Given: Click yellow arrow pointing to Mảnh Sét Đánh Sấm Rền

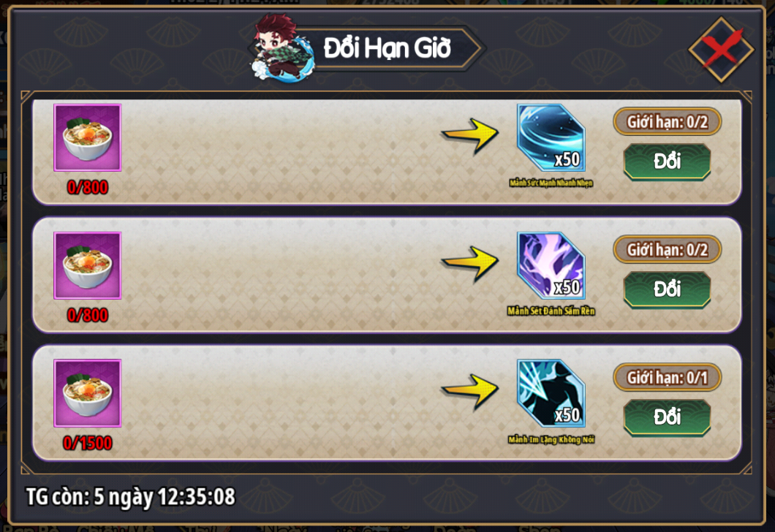Looking at the screenshot, I should point(470,264).
